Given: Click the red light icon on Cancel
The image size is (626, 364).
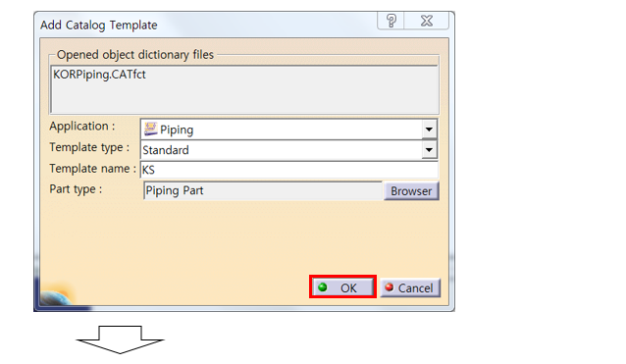Looking at the screenshot, I should click(x=389, y=286).
